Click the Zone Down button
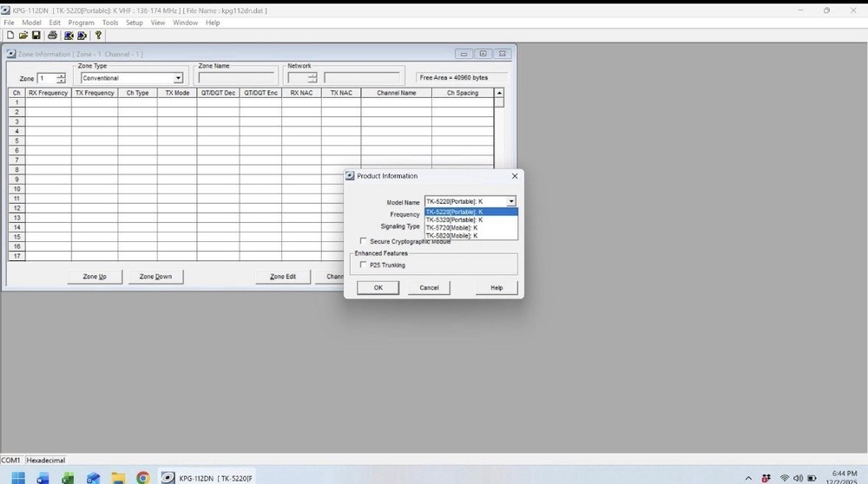Viewport: 868px width, 484px height. click(155, 277)
